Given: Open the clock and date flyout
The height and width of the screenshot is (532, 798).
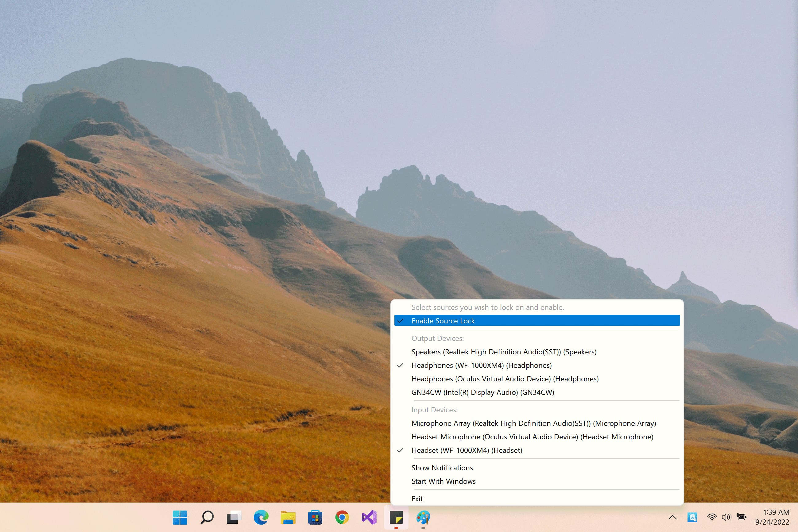Looking at the screenshot, I should pos(772,517).
